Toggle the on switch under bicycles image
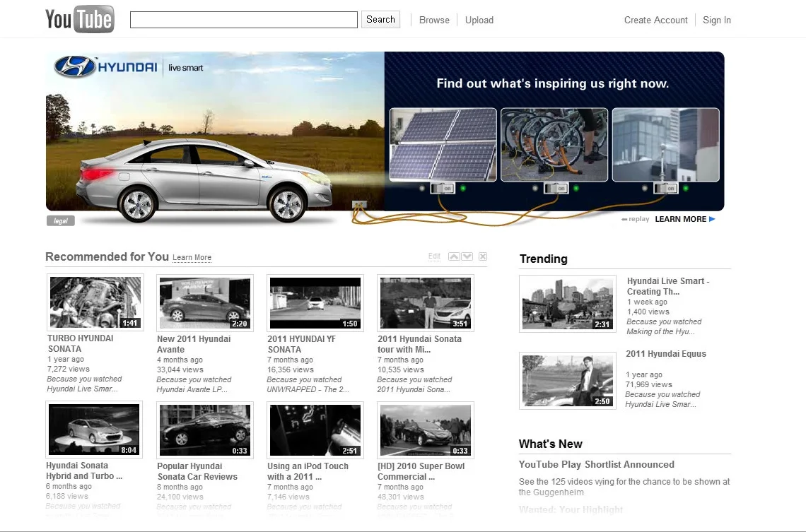The width and height of the screenshot is (806, 532). pyautogui.click(x=556, y=189)
